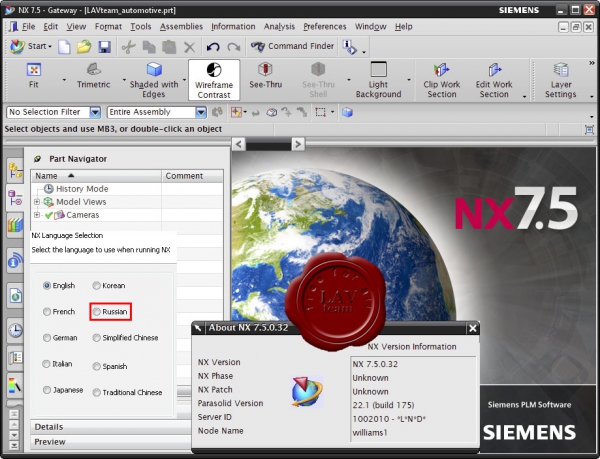Expand the Model Views tree node

tap(37, 202)
